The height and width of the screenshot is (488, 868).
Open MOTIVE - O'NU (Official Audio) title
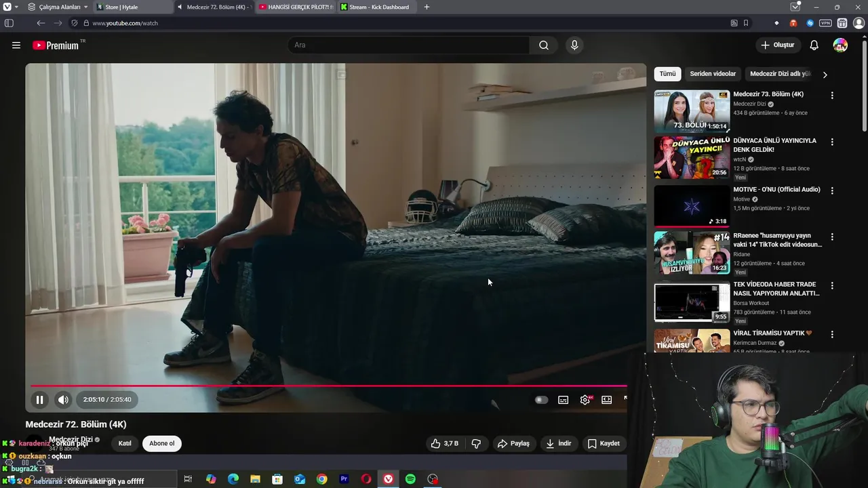click(776, 190)
